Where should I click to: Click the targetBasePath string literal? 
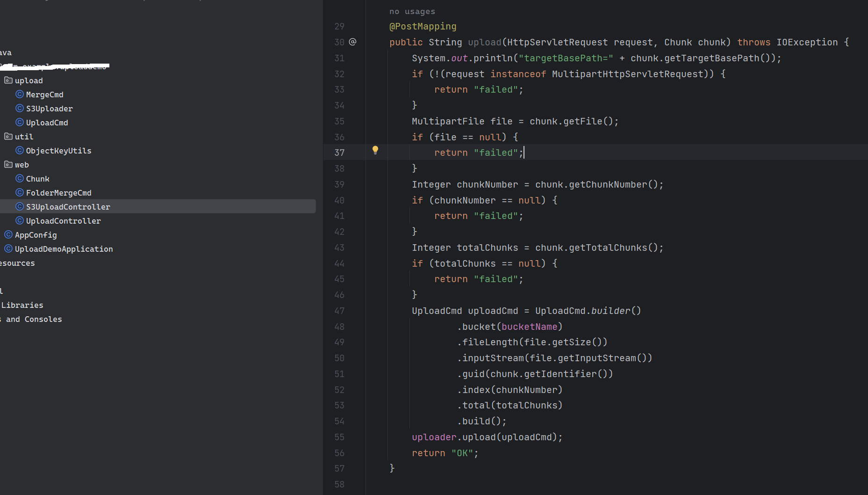tap(566, 58)
